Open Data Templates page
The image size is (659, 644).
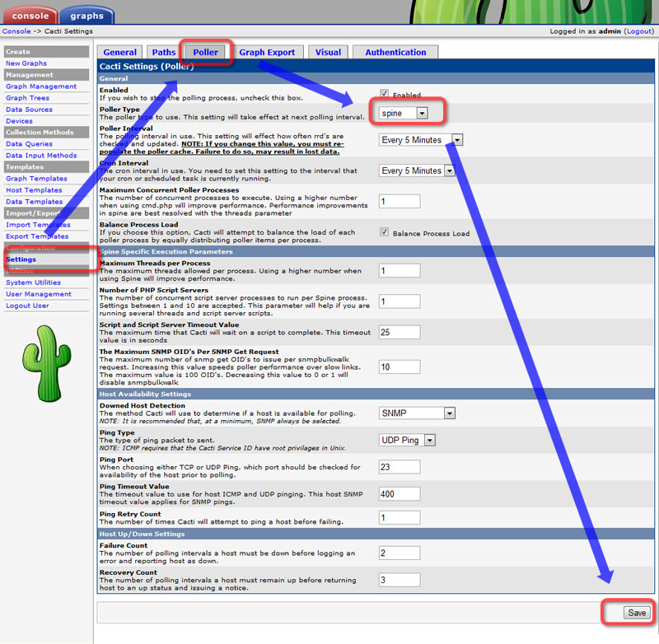click(x=34, y=202)
